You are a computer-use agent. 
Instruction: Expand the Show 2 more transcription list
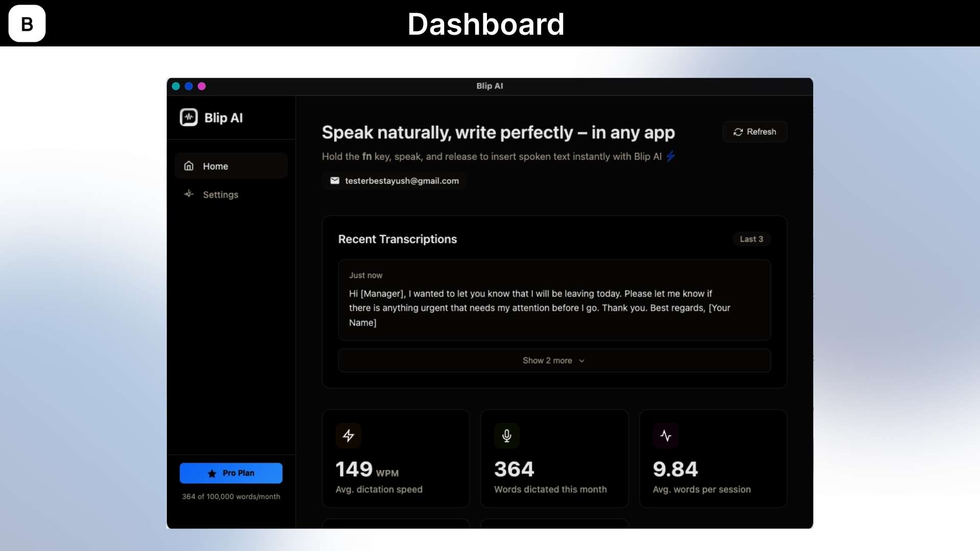pyautogui.click(x=553, y=360)
